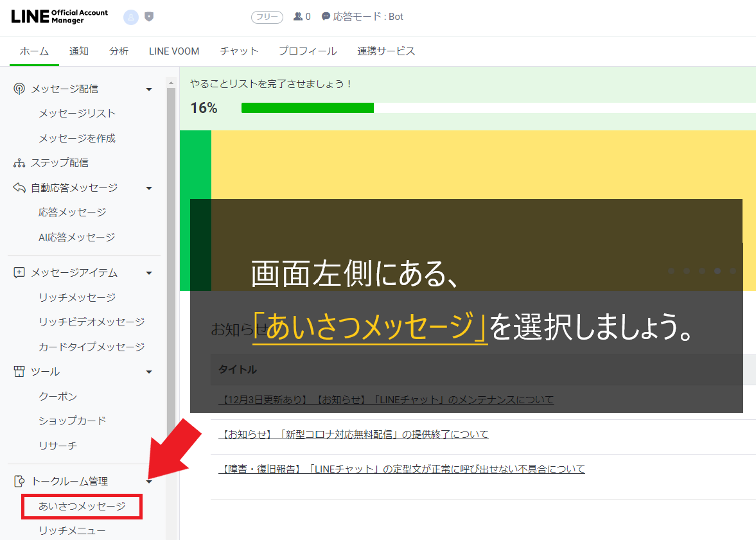
Task: Click the ステップ配信 hierarchy icon
Action: (19, 163)
